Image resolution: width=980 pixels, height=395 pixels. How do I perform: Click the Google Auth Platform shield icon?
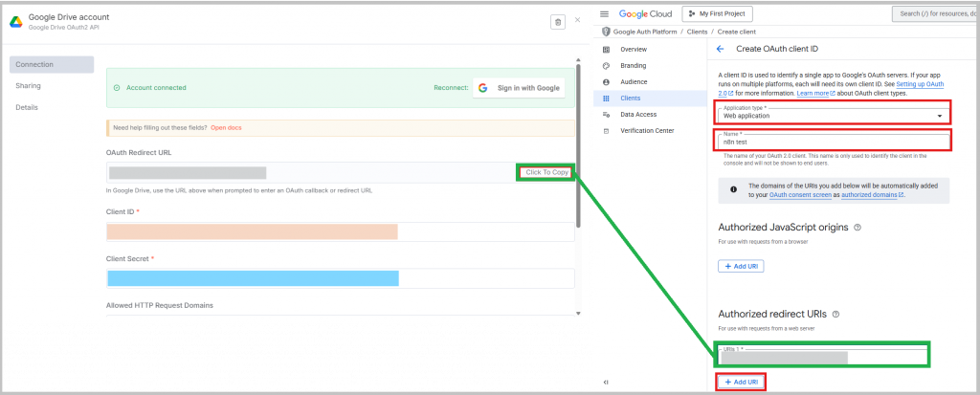pos(605,32)
